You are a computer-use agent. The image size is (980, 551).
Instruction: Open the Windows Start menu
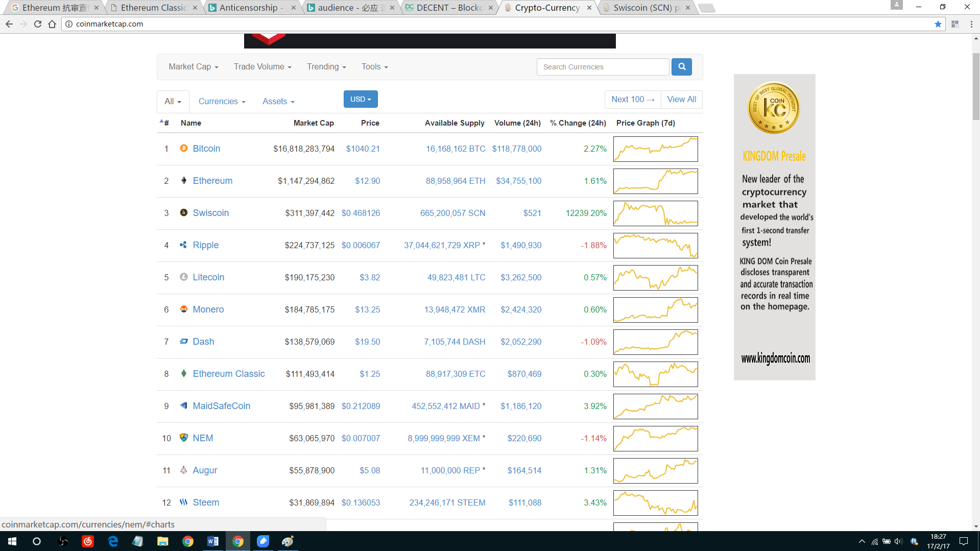click(12, 541)
